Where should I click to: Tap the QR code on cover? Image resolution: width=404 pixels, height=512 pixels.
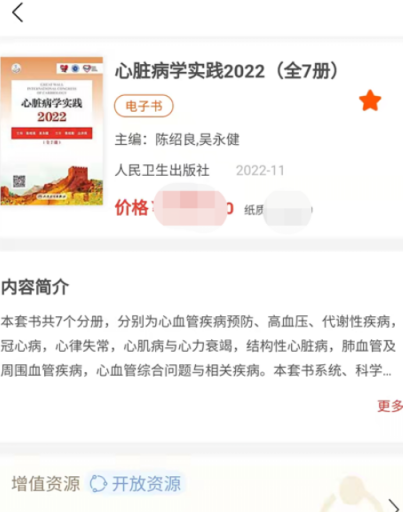point(19,181)
